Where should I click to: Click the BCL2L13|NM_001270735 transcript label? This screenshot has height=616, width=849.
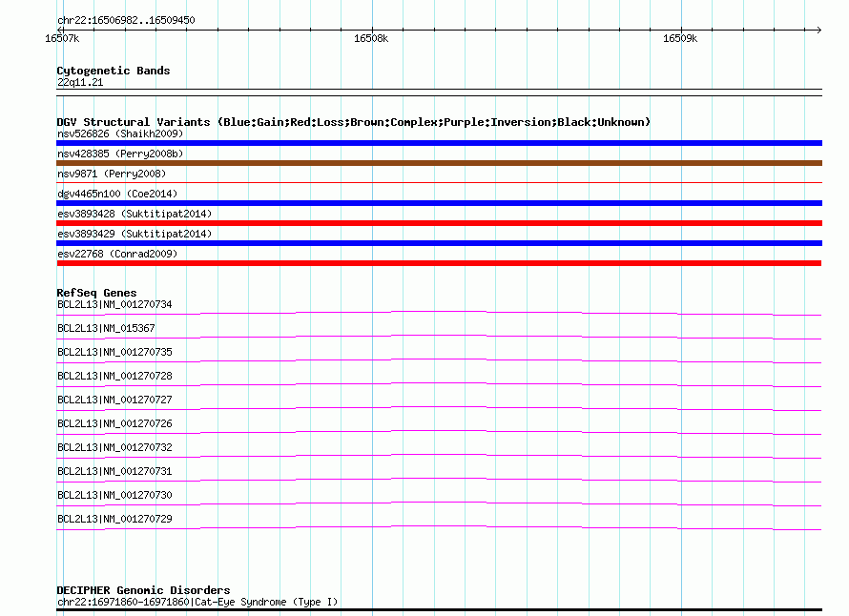(x=114, y=353)
